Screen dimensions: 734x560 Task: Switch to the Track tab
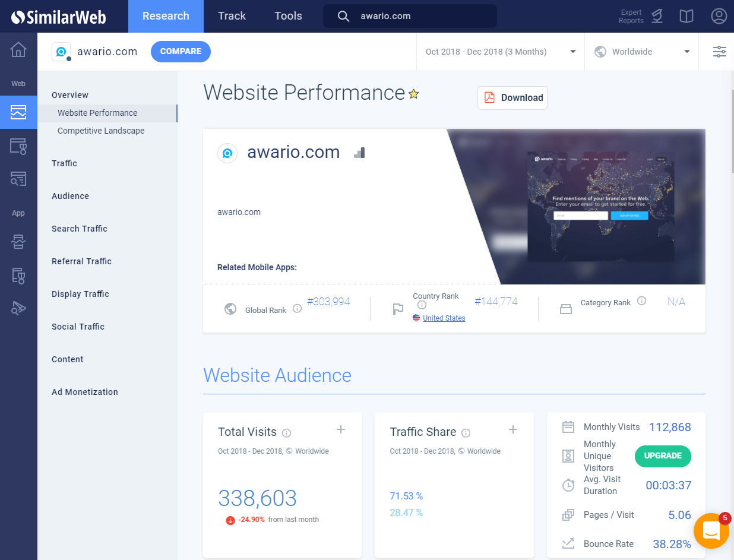pos(232,16)
